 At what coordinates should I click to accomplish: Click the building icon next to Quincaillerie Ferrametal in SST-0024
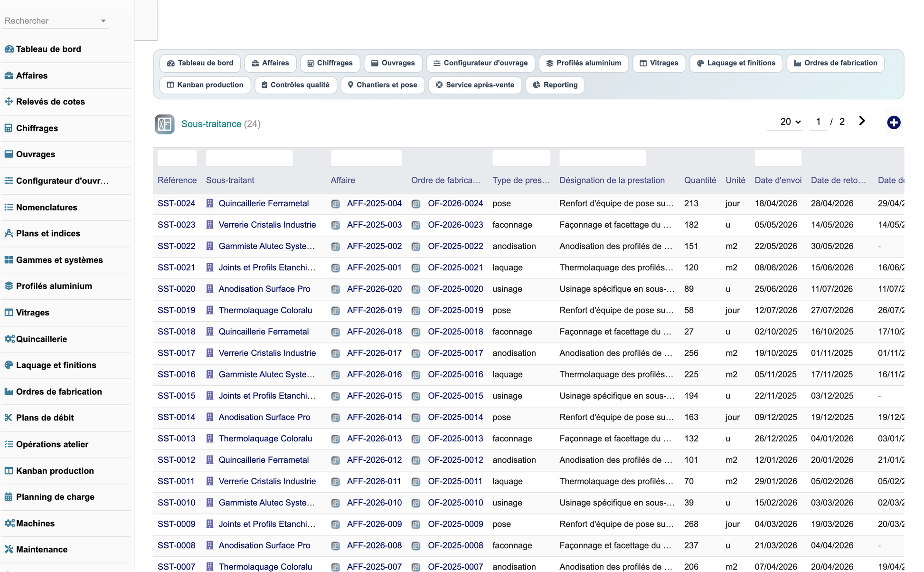point(210,203)
